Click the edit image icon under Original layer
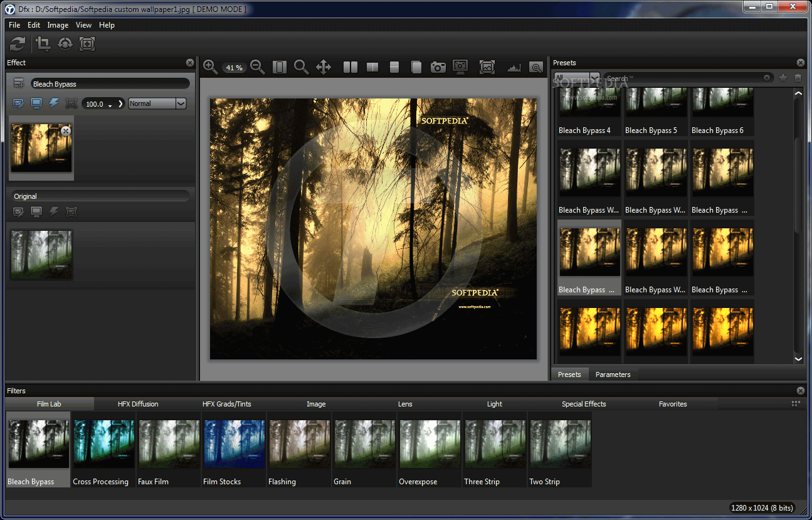Viewport: 812px width, 520px height. click(18, 212)
